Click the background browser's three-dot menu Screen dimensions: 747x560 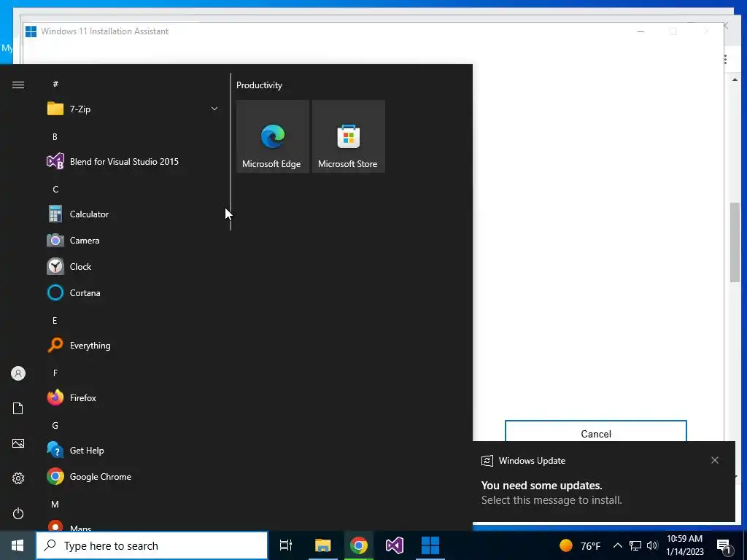click(x=725, y=59)
